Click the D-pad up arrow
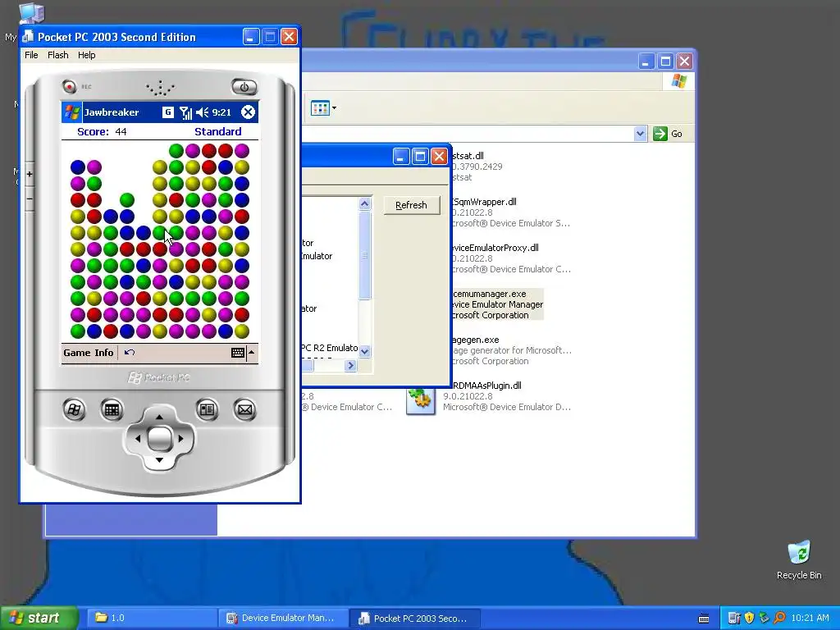The height and width of the screenshot is (630, 840). (159, 417)
